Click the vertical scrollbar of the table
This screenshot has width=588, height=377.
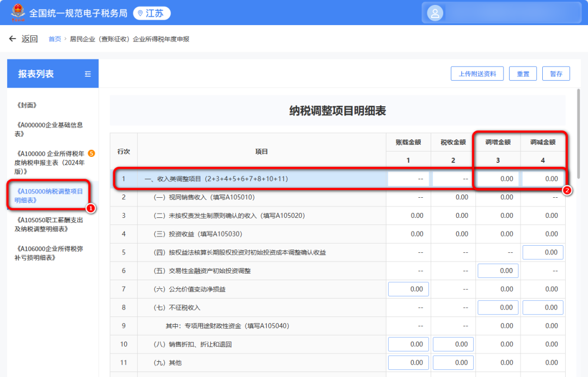[x=578, y=133]
